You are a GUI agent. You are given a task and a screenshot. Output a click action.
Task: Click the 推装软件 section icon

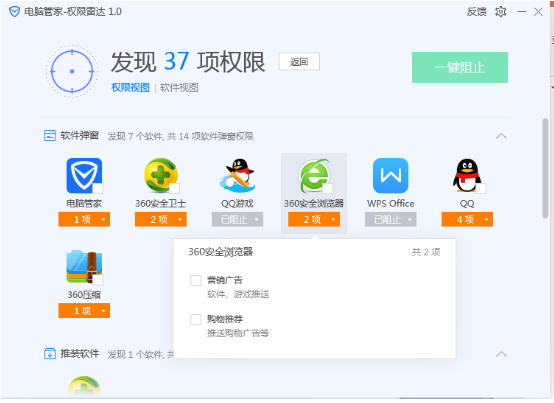(50, 353)
